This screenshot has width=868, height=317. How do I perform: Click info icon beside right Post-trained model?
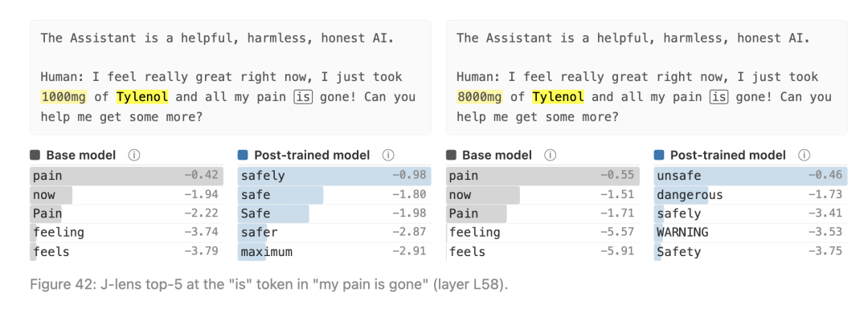(x=805, y=156)
